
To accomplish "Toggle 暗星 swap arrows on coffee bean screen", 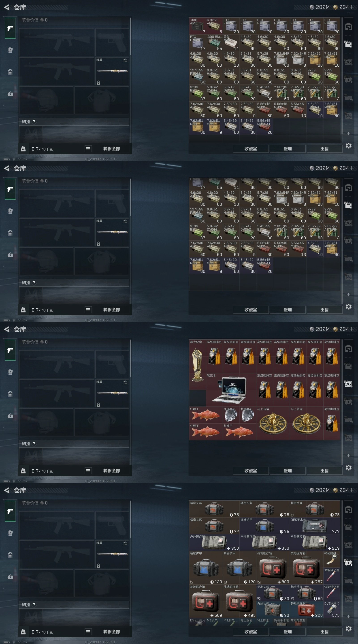I will (x=125, y=382).
